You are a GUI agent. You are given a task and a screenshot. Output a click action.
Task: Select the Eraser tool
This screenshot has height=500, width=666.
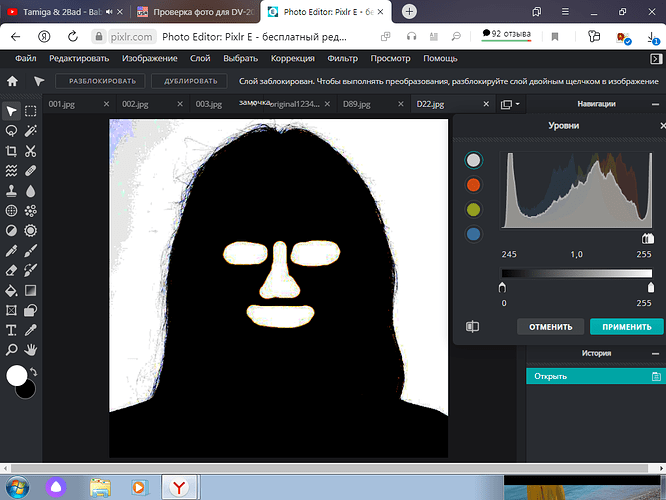tap(11, 270)
